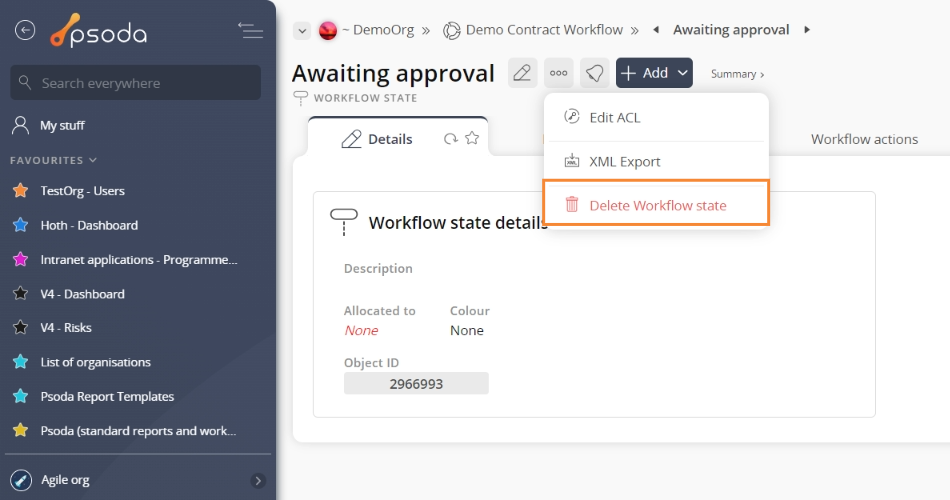Click the back arrow icon beside Psoda logo

point(25,31)
